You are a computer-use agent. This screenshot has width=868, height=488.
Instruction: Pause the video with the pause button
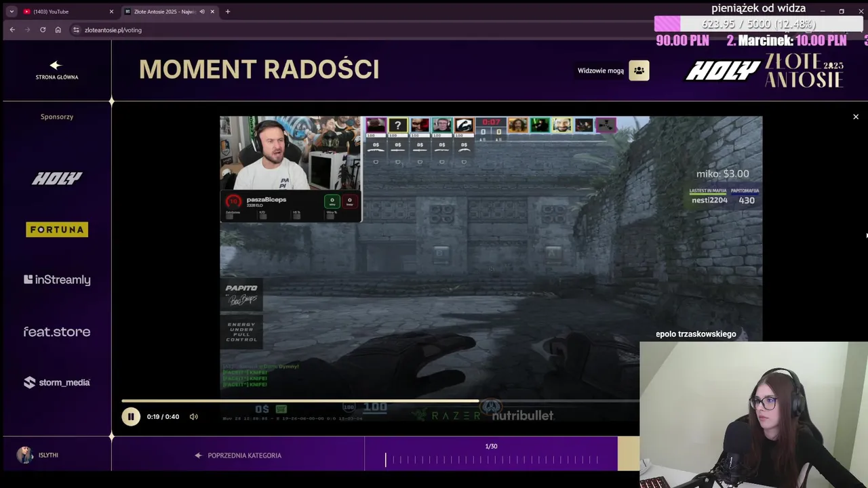[131, 417]
